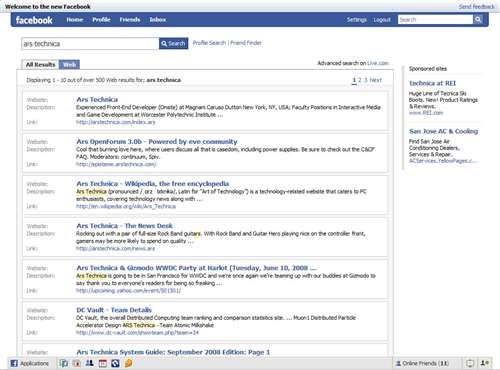Viewport: 500px width, 370px height.
Task: Open the Events calendar icon in bottom bar
Action: coord(102,363)
